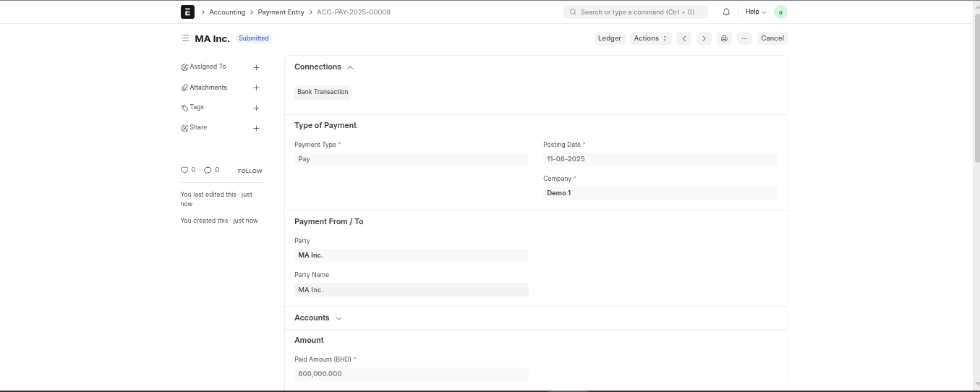Add an attachment with plus icon
Screen dimensions: 980x392
pyautogui.click(x=256, y=88)
